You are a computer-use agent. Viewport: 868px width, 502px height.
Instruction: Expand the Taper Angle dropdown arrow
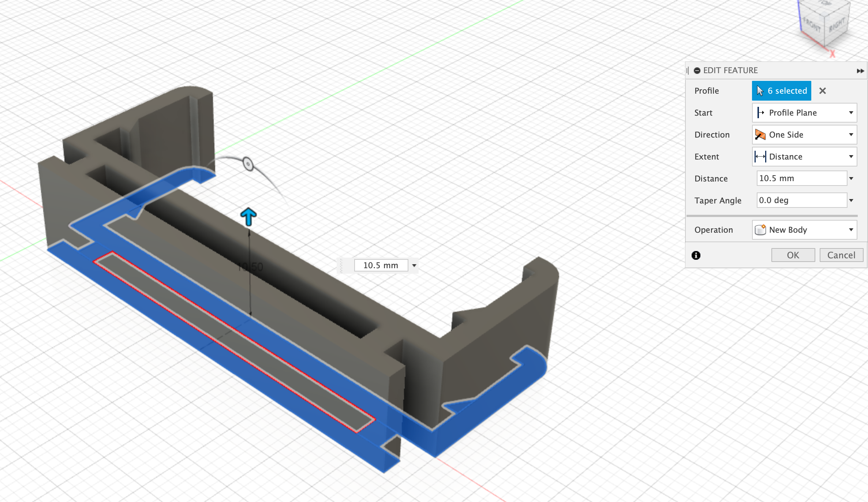[x=852, y=201]
